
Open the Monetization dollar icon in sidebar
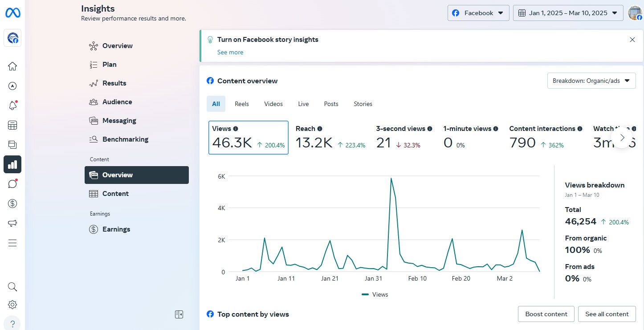tap(12, 204)
